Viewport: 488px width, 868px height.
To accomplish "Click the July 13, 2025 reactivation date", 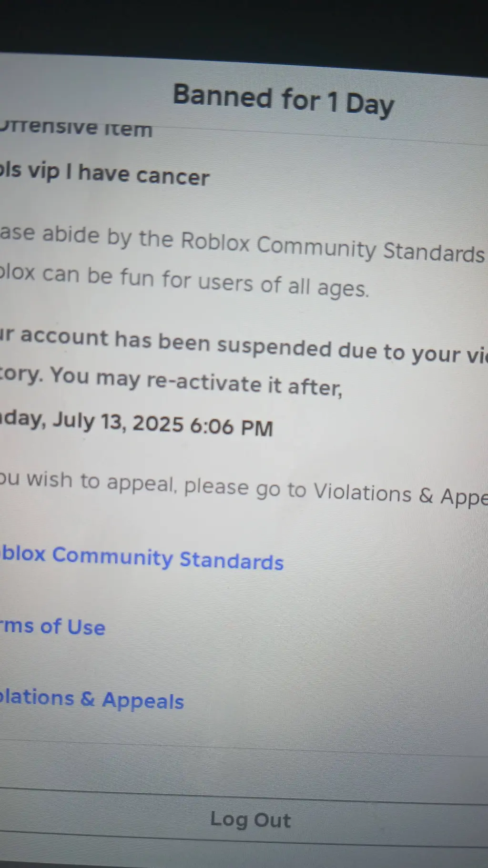I will point(118,422).
